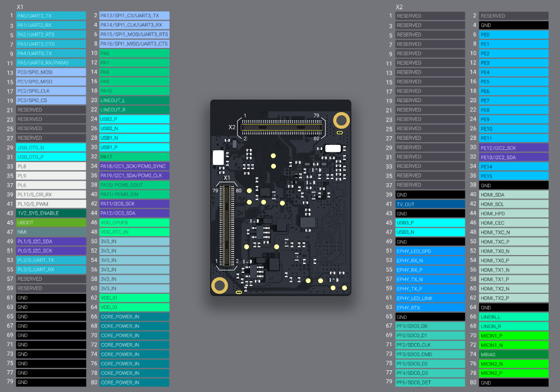Click the PA4/UART0_TX pin label

(x=51, y=54)
